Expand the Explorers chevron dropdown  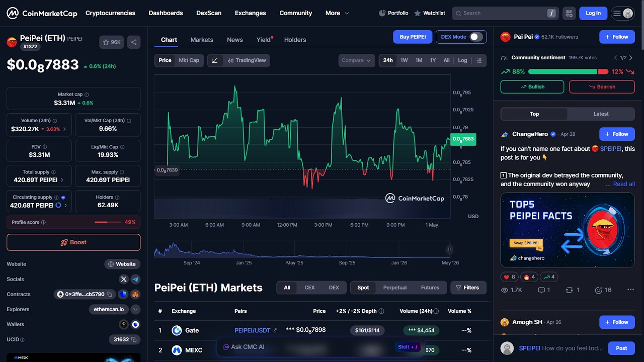tap(135, 309)
